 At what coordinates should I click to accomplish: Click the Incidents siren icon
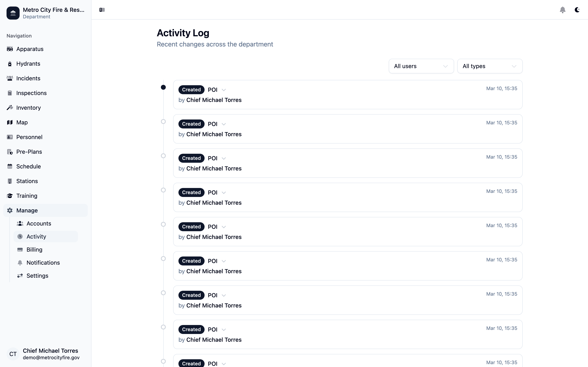point(10,78)
